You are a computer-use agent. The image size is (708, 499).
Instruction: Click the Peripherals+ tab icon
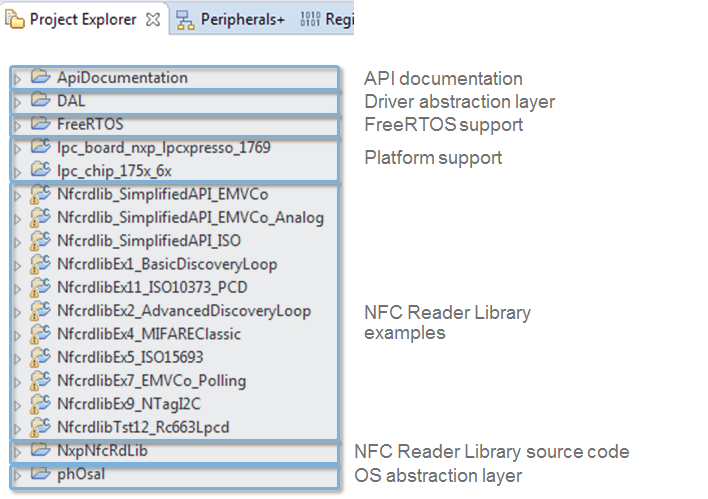pyautogui.click(x=185, y=20)
